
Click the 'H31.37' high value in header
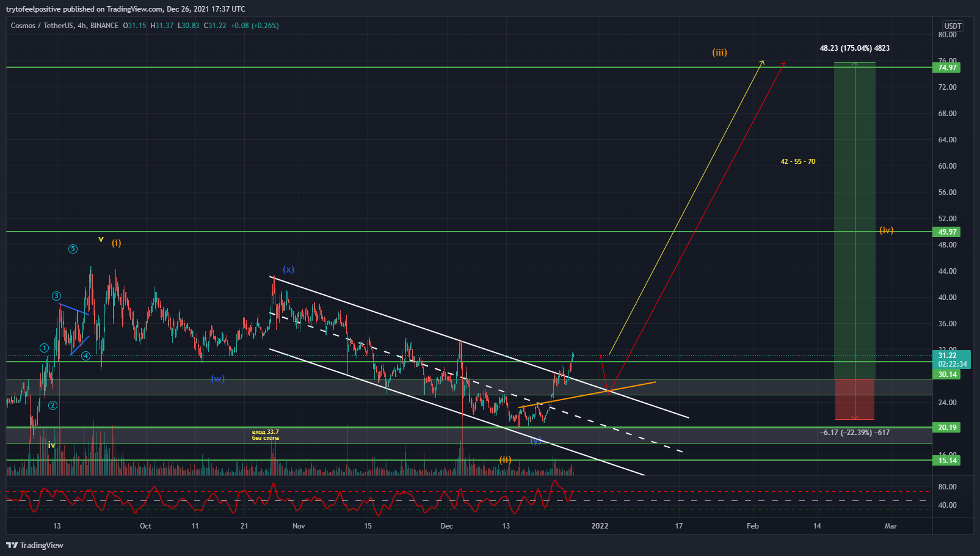pos(162,26)
